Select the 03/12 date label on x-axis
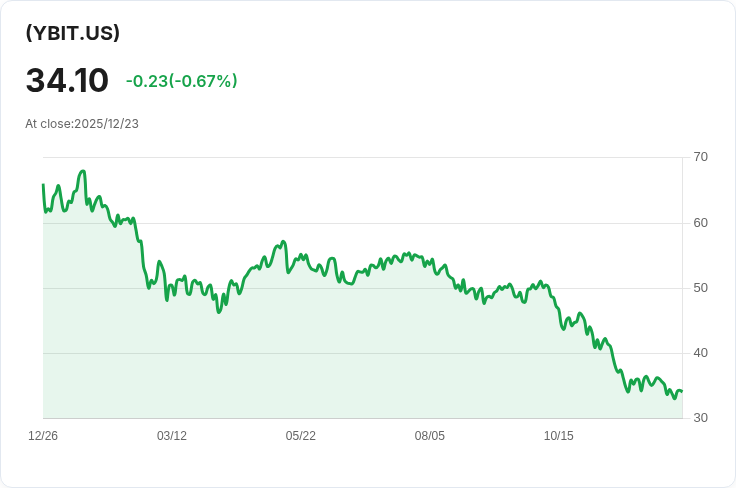The image size is (736, 488). (x=172, y=436)
